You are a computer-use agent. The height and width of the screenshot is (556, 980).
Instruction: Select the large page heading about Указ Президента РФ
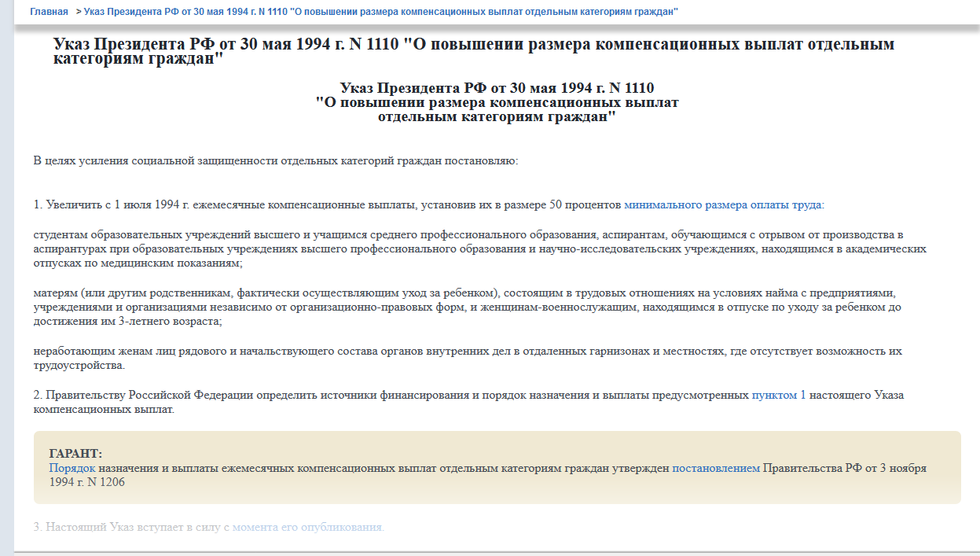point(474,52)
